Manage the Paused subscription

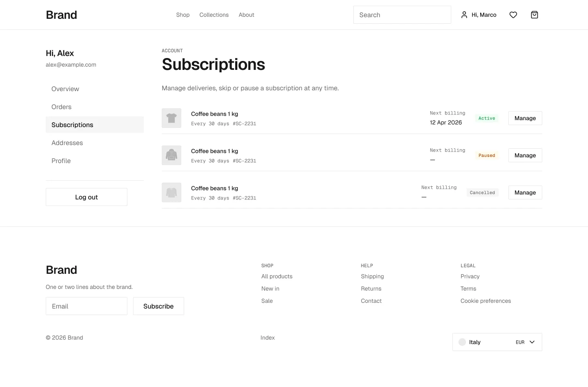tap(525, 155)
